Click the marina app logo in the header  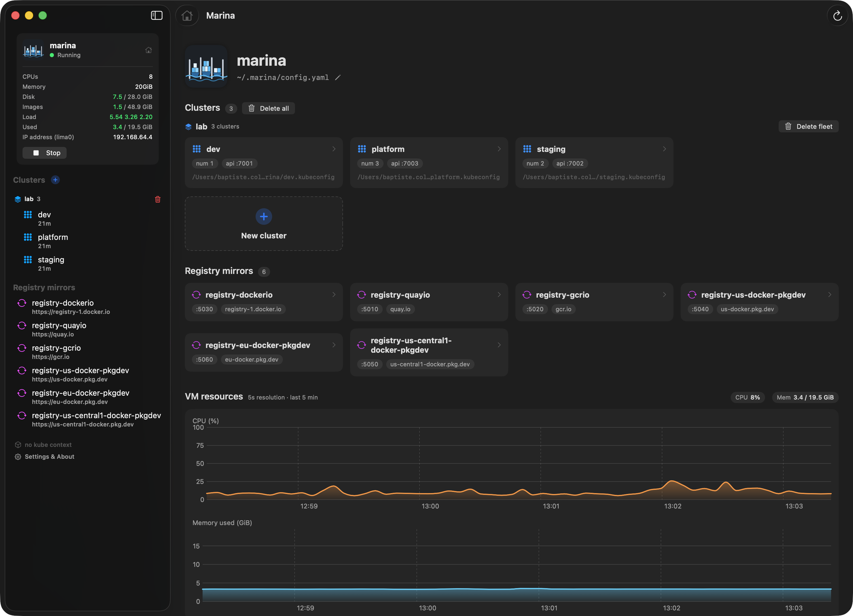click(206, 67)
